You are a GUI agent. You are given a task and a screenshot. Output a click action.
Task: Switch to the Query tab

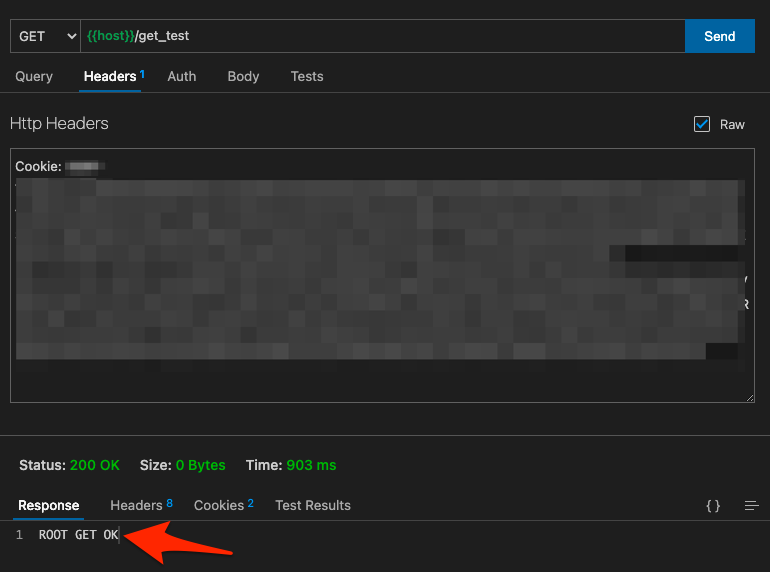(34, 77)
